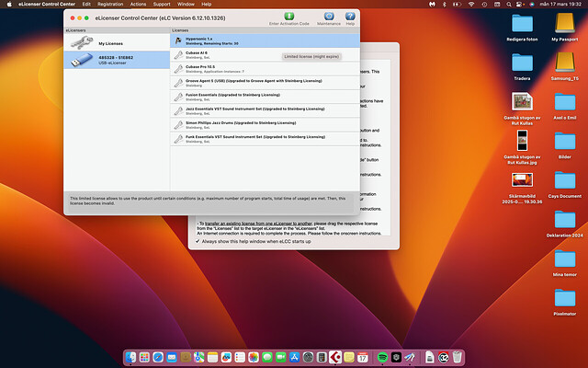This screenshot has width=588, height=368.
Task: Open Spotify from the Dock
Action: click(x=382, y=357)
